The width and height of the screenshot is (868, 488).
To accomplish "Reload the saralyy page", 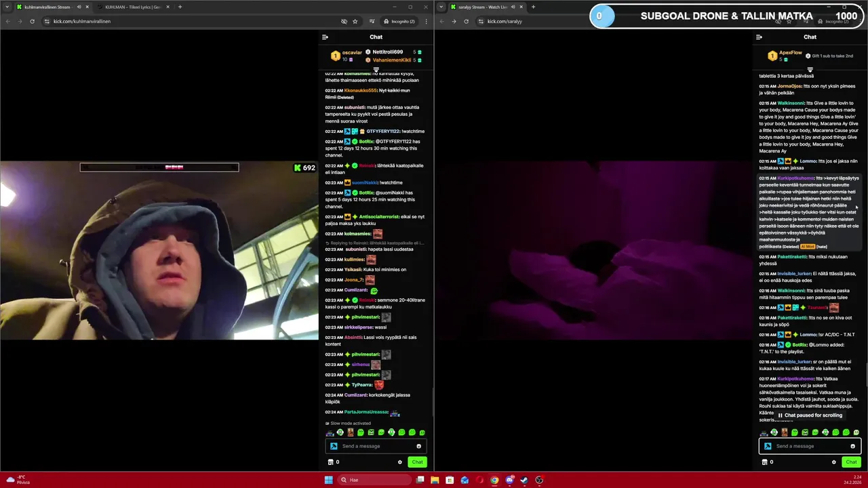I will pos(466,21).
